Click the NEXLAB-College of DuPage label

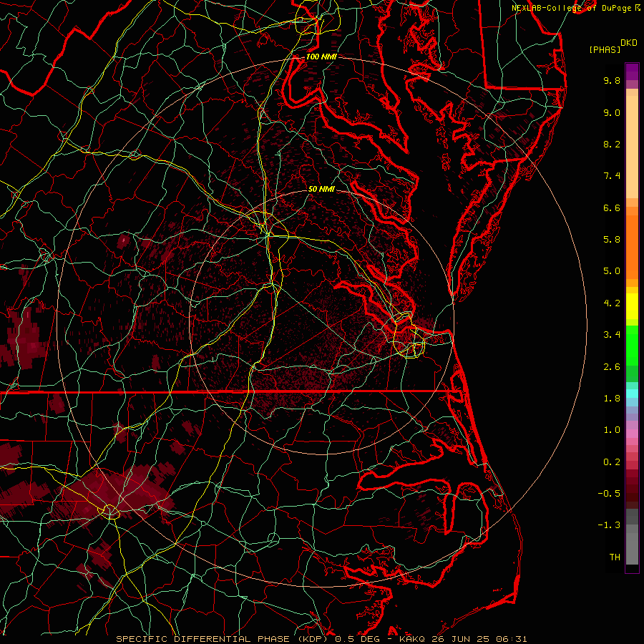click(x=575, y=8)
